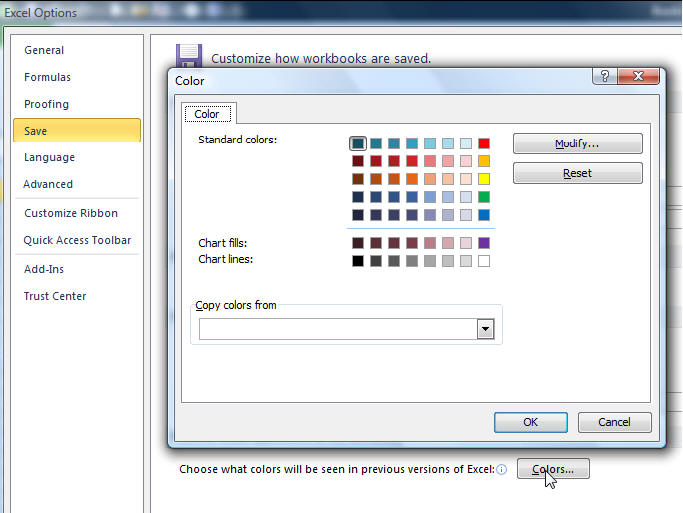Viewport: 683px width, 513px height.
Task: Choose the bright orange swatch in third row
Action: [x=412, y=179]
